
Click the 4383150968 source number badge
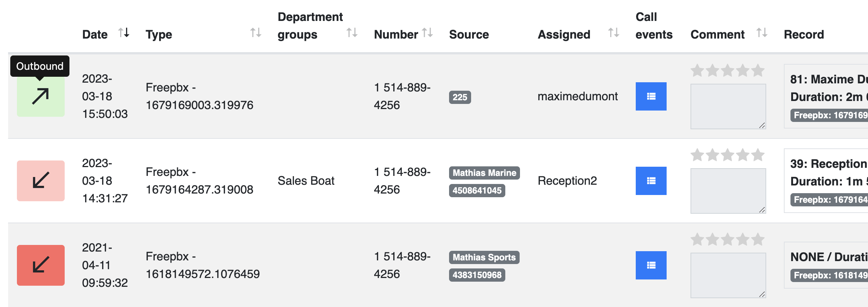point(477,275)
